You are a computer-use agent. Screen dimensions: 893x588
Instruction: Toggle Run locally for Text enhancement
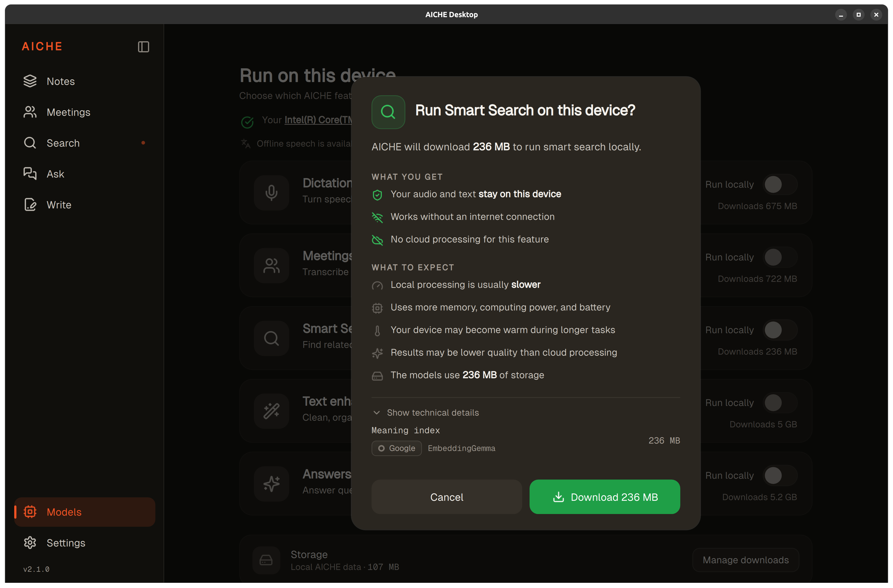pos(781,403)
